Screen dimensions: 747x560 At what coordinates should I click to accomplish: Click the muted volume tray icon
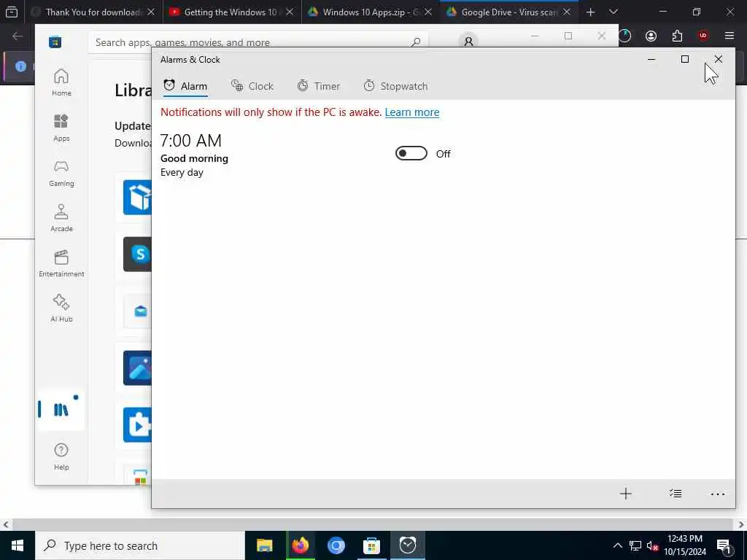[x=652, y=545]
